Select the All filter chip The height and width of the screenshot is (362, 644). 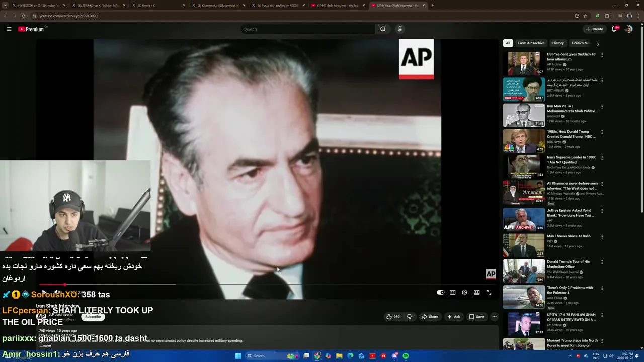click(508, 43)
